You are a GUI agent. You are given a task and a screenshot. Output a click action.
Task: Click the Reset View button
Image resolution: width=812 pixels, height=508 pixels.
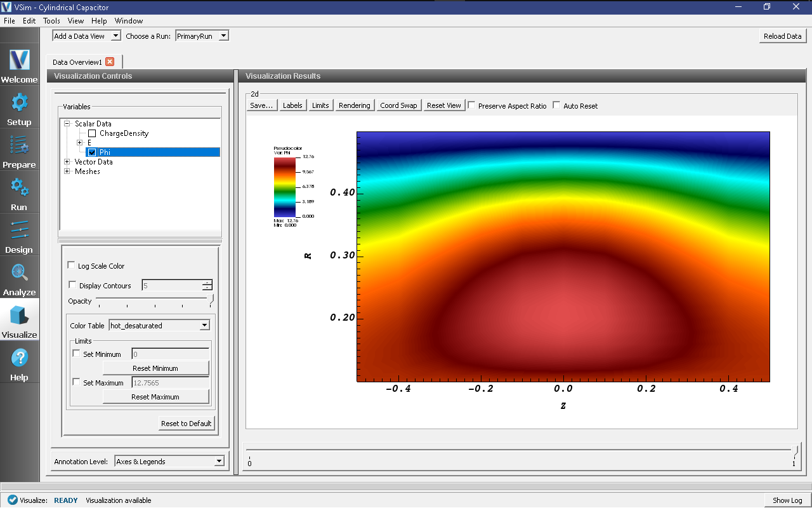(x=444, y=105)
